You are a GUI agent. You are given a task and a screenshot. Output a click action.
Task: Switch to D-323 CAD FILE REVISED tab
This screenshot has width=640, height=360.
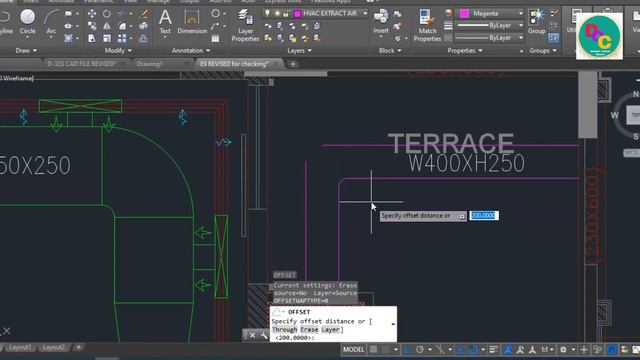(x=82, y=64)
